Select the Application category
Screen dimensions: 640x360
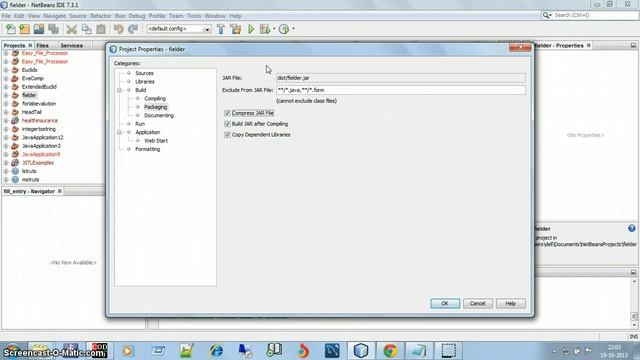pyautogui.click(x=147, y=132)
